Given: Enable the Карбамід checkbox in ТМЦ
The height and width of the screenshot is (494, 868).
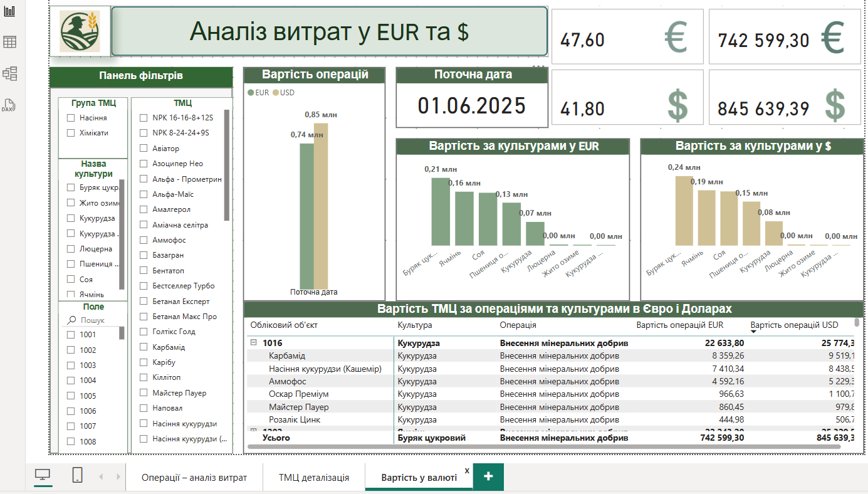Looking at the screenshot, I should click(144, 347).
